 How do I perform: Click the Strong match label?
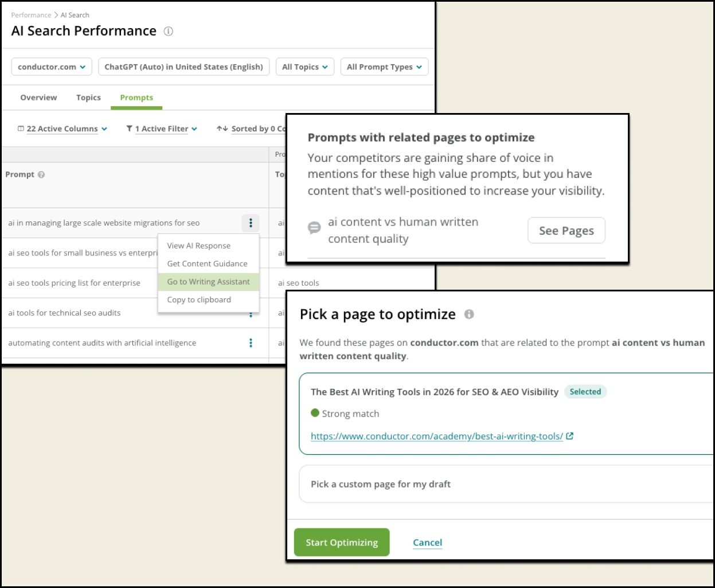[x=350, y=414]
